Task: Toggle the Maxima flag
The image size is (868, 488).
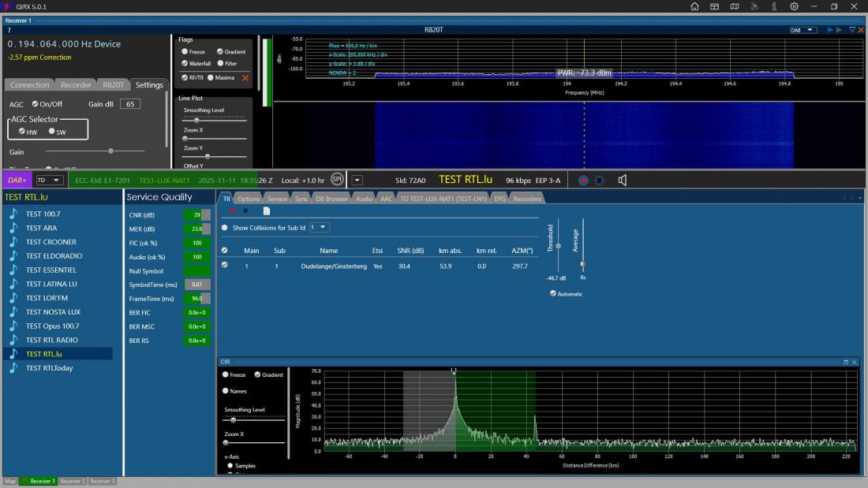Action: tap(211, 77)
